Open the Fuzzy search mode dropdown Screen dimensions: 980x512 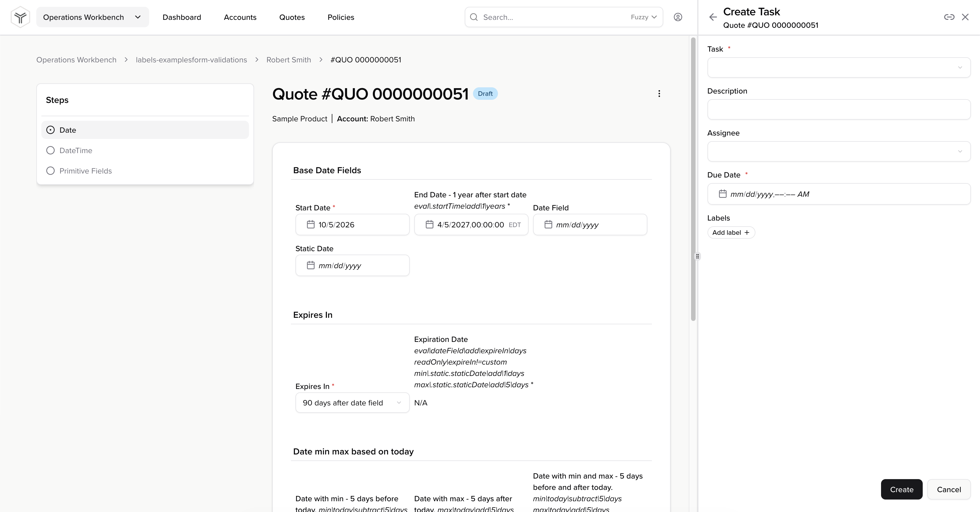[644, 17]
